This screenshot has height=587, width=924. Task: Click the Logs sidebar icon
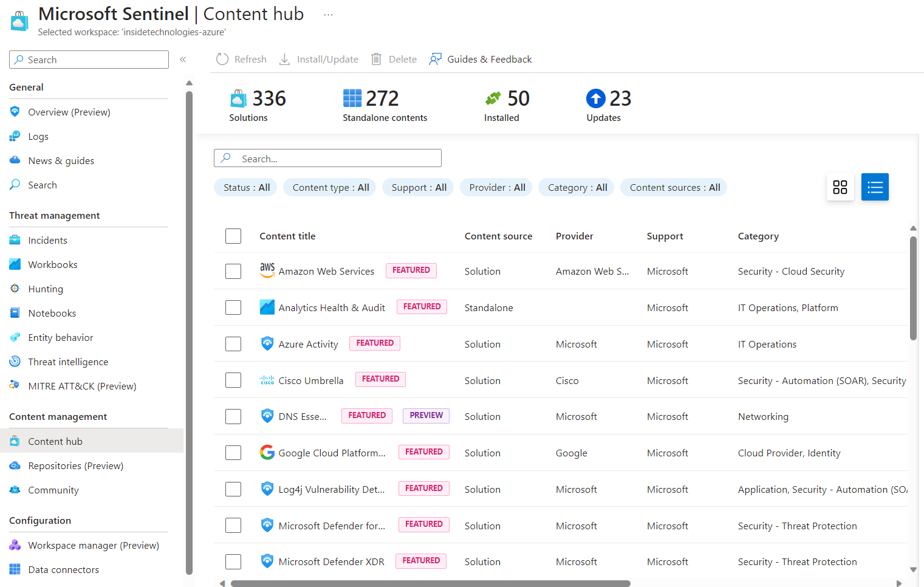15,136
